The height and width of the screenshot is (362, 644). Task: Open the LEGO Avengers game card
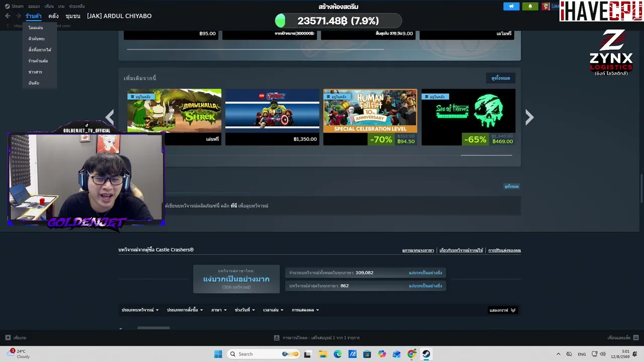coord(272,117)
